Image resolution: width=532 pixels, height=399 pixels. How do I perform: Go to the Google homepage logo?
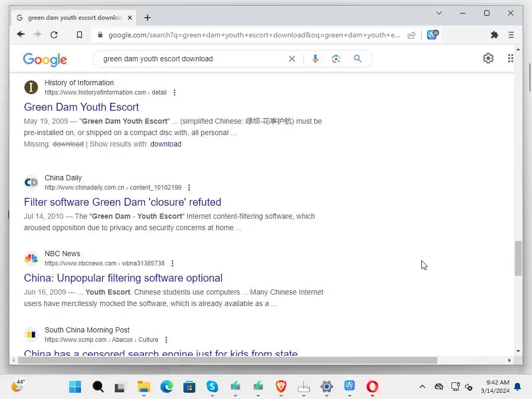click(x=45, y=59)
